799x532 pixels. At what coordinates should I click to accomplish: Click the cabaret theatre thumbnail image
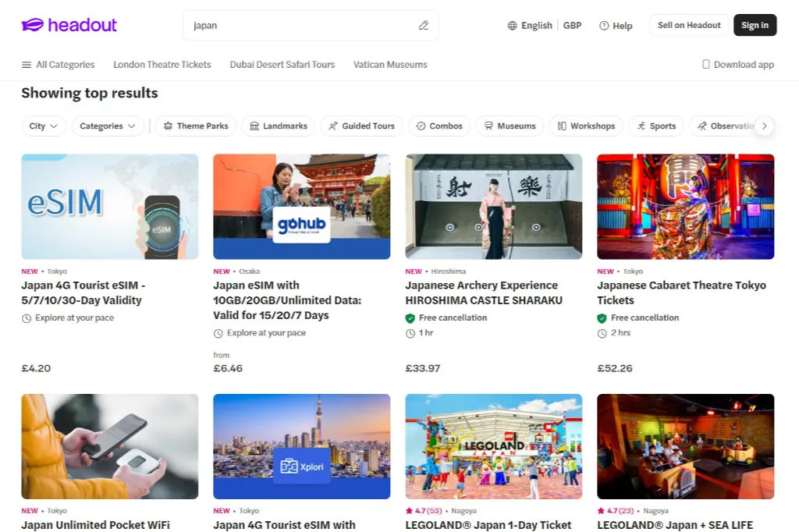[x=685, y=207]
